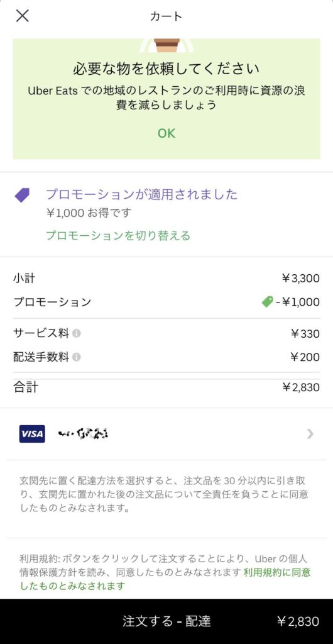The image size is (333, 644).
Task: Click プロモーションを切り替える link
Action: tap(118, 236)
